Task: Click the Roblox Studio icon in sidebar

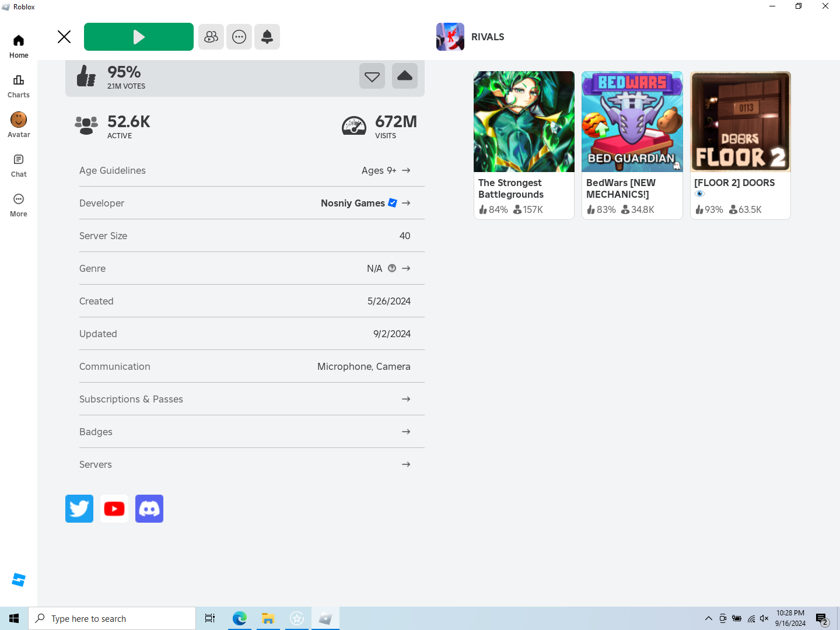Action: (19, 580)
